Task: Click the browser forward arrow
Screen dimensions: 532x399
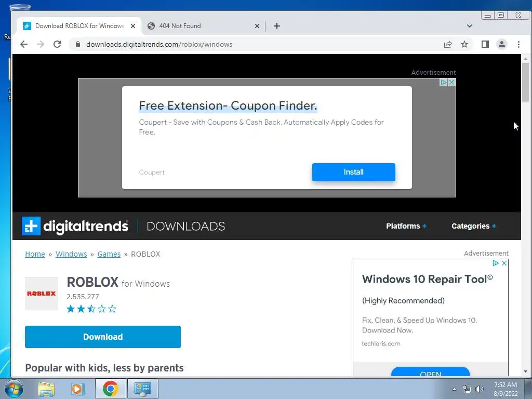Action: pos(41,45)
